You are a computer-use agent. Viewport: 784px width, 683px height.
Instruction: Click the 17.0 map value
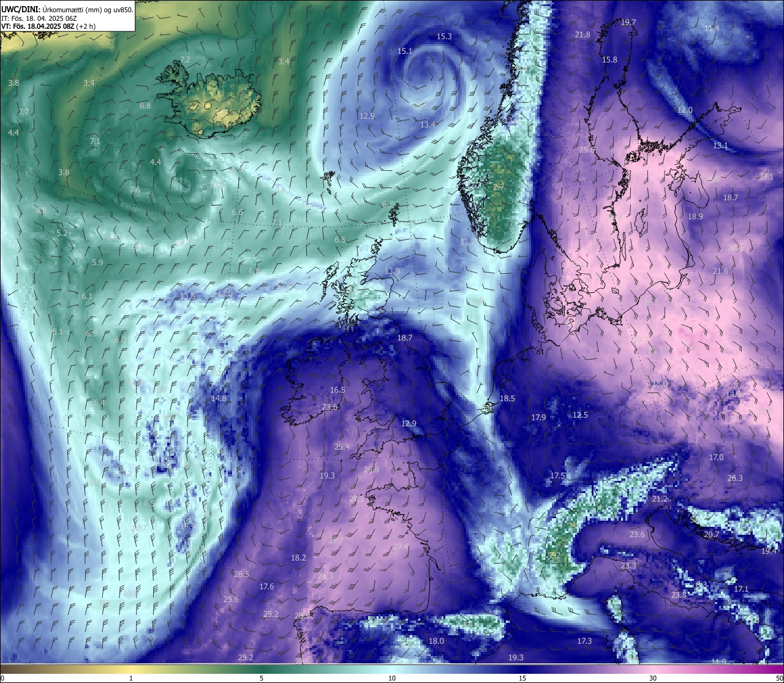pyautogui.click(x=716, y=457)
